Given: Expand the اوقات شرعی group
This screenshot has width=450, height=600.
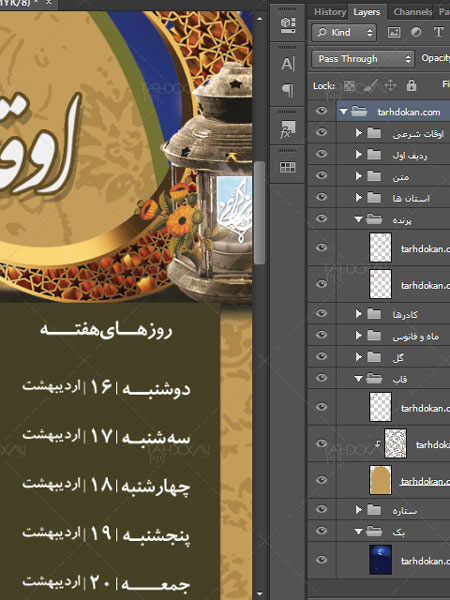Looking at the screenshot, I should 359,133.
